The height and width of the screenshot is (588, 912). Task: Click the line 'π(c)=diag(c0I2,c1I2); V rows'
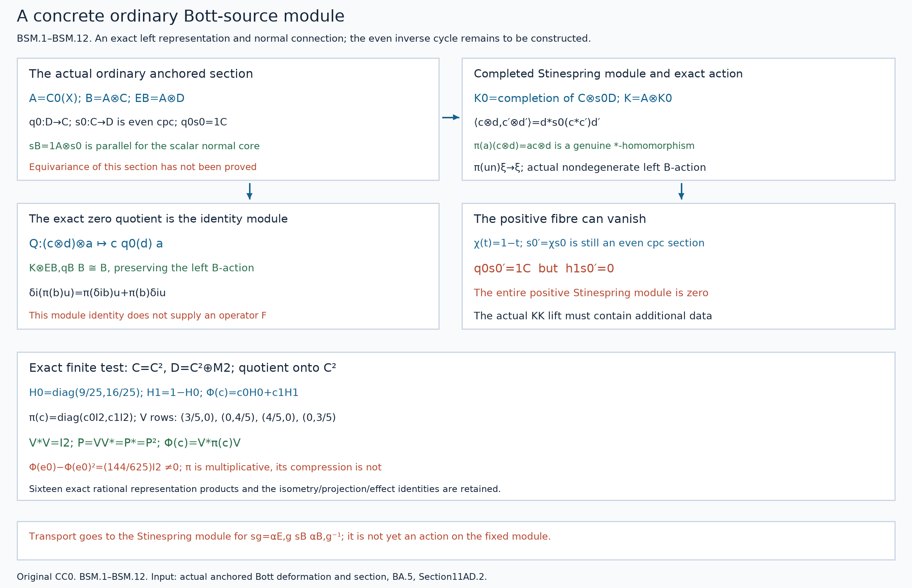pyautogui.click(x=182, y=417)
